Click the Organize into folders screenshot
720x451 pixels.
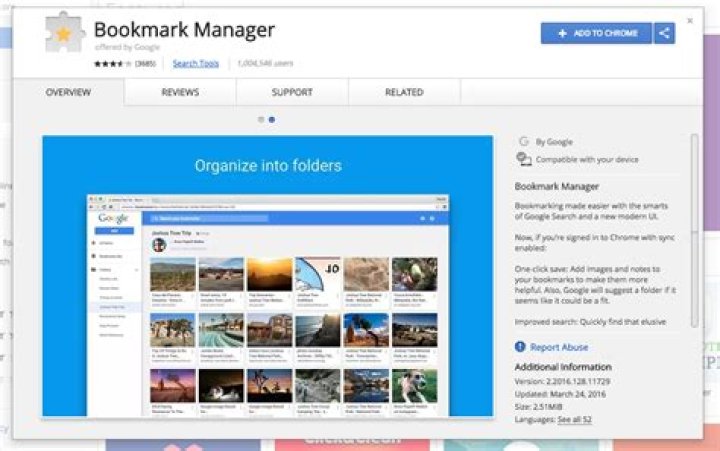point(268,276)
